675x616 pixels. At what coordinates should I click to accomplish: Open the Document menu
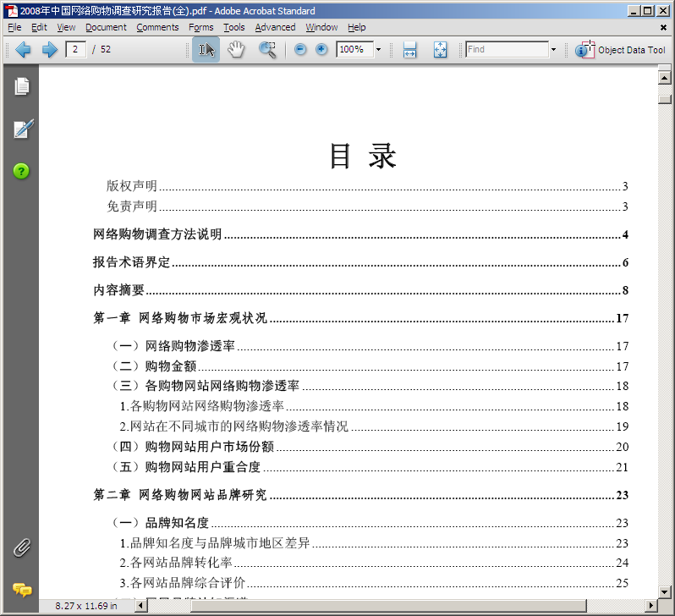tap(106, 27)
